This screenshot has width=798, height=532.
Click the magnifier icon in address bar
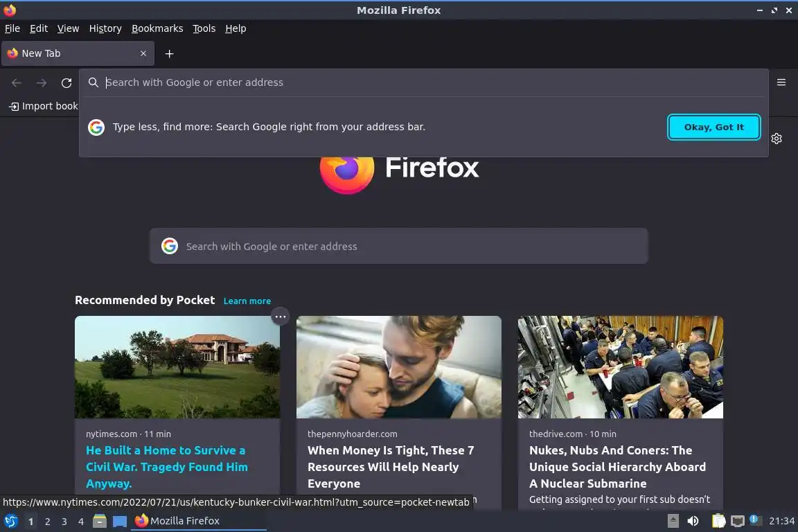(93, 82)
